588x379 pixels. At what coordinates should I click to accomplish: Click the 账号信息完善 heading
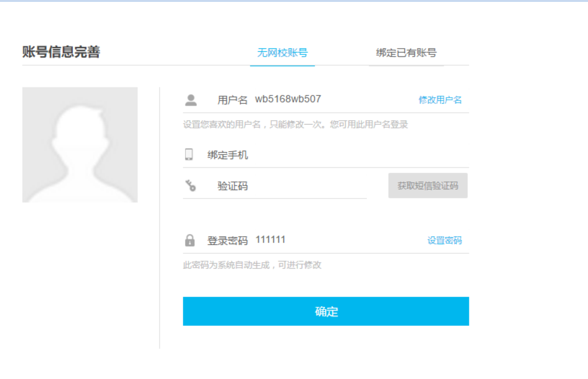coord(61,52)
